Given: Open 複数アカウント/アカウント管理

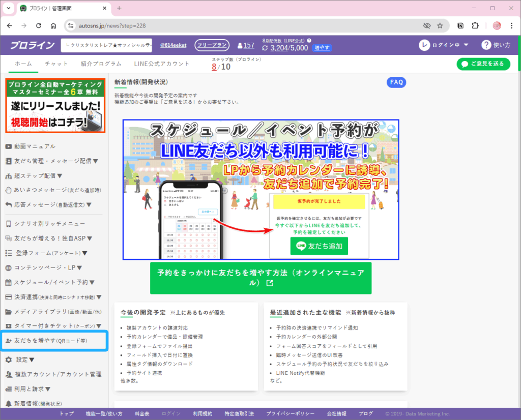Looking at the screenshot, I should pos(53,374).
